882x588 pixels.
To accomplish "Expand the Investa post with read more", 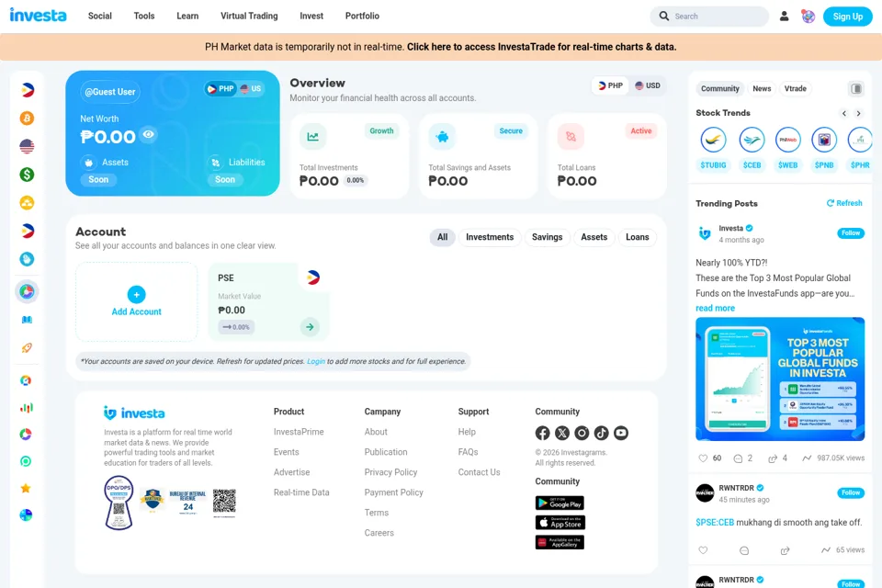I will coord(715,309).
